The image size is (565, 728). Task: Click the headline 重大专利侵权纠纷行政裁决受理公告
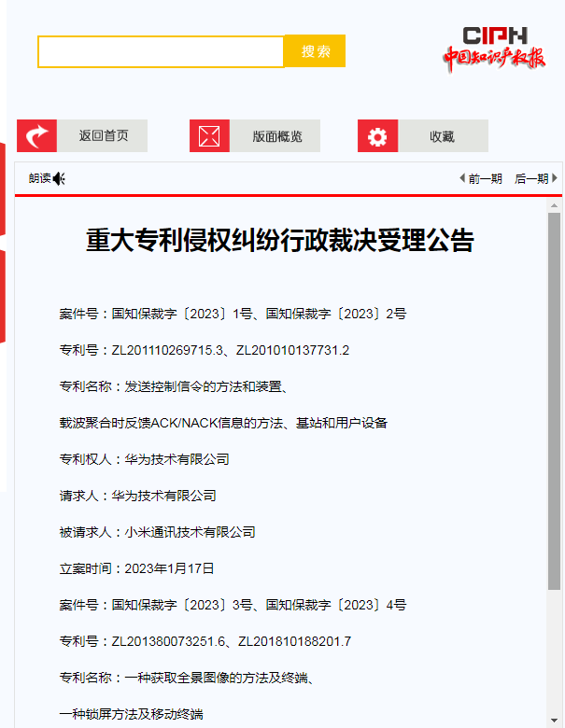pos(280,240)
